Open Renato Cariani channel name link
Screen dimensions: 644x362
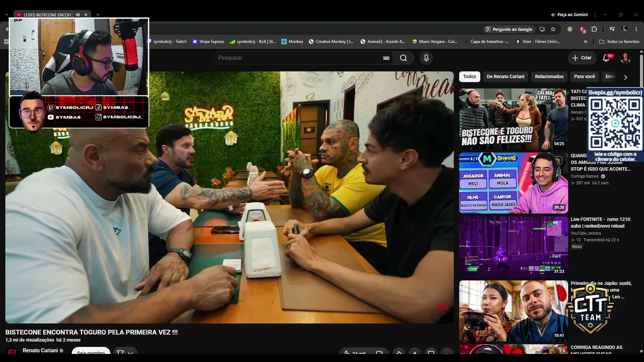(x=40, y=350)
